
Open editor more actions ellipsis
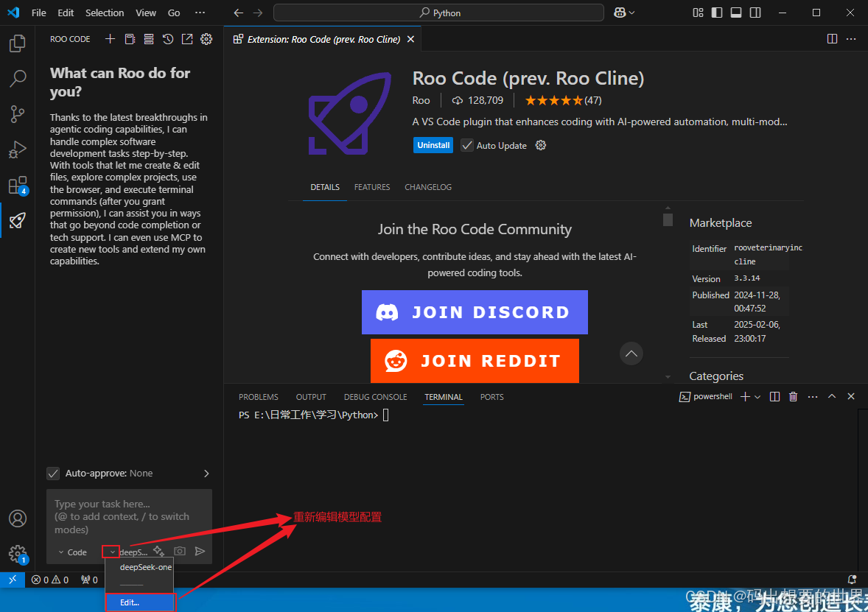click(x=851, y=39)
